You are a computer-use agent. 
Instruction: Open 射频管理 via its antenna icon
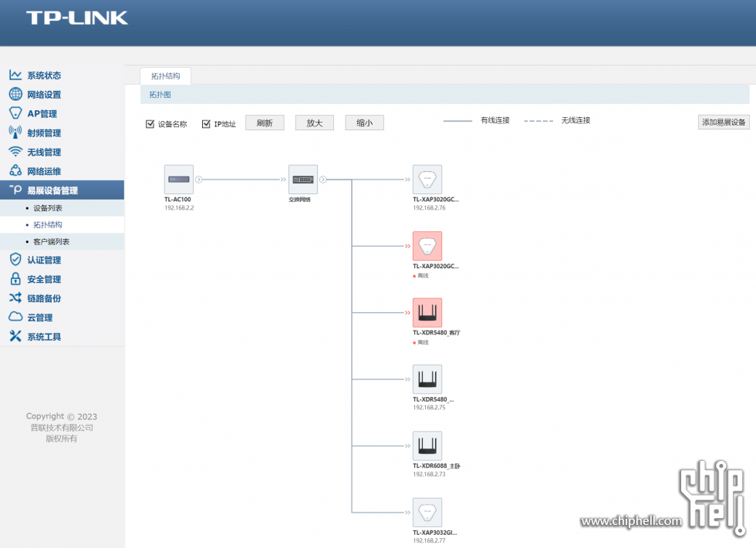[15, 133]
